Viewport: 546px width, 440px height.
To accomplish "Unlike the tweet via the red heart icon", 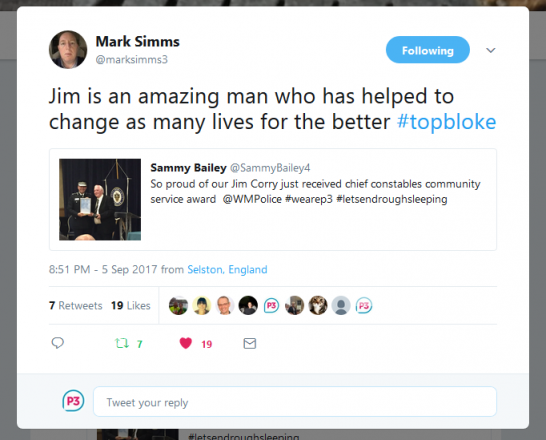I will [186, 343].
